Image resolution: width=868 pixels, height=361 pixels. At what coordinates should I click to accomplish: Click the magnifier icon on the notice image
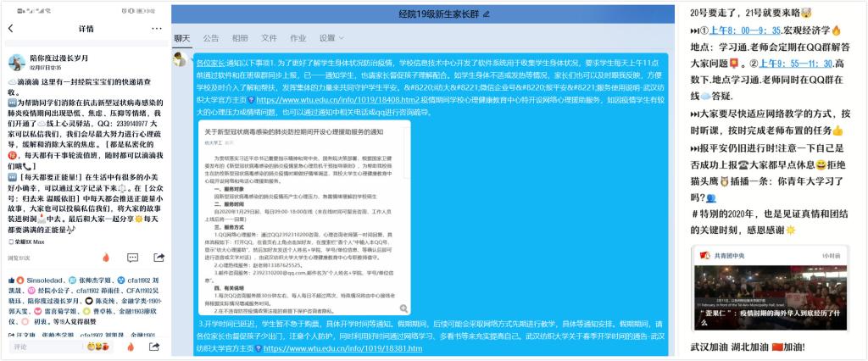pos(405,308)
